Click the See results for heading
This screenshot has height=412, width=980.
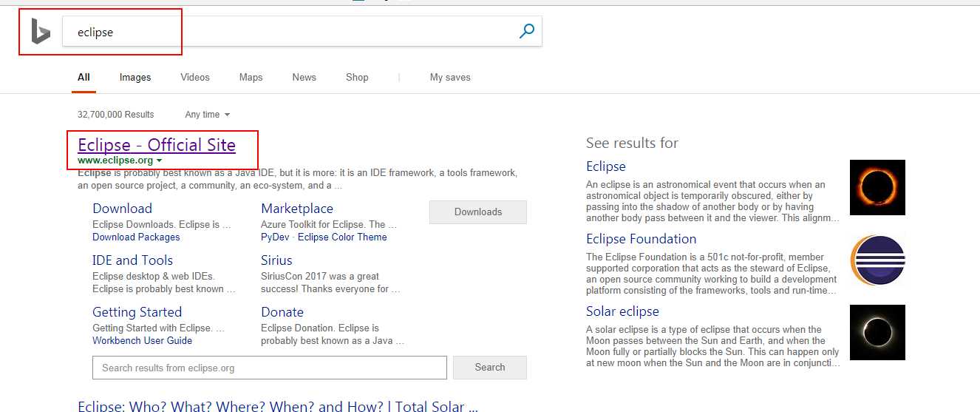click(x=632, y=143)
